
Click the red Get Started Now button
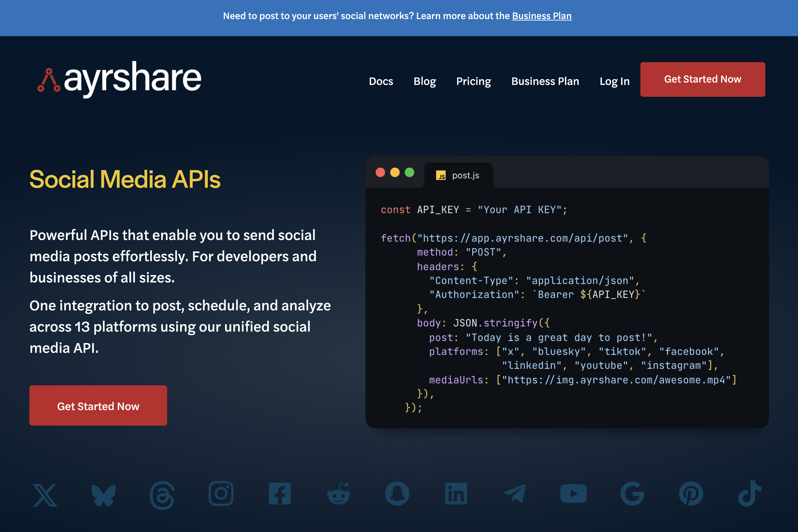(x=702, y=79)
